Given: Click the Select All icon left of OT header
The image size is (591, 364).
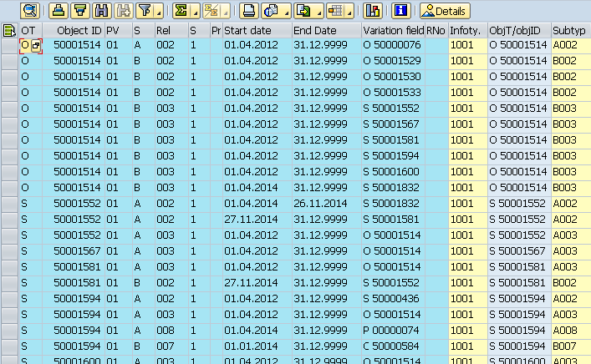Looking at the screenshot, I should [x=9, y=31].
